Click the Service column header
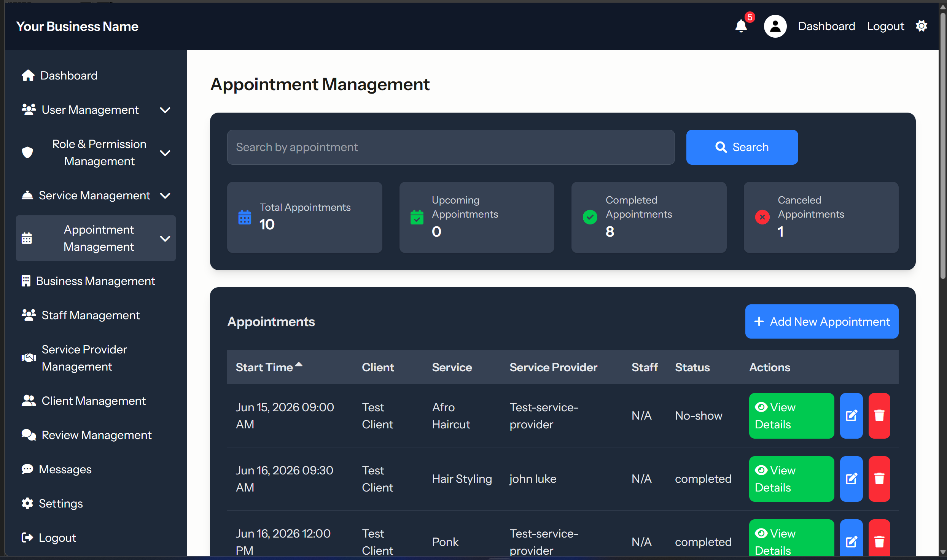 click(x=452, y=367)
